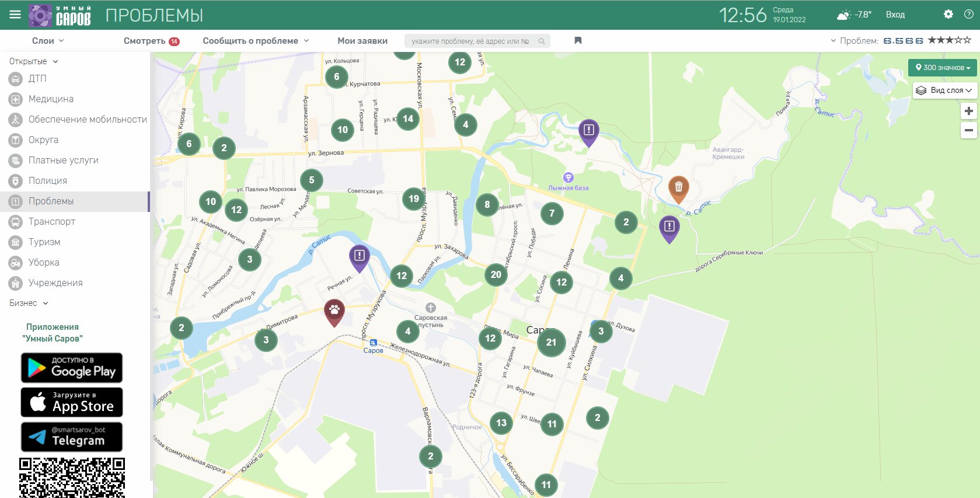Screen dimensions: 980x498
Task: Toggle the ДТП layer
Action: point(37,79)
